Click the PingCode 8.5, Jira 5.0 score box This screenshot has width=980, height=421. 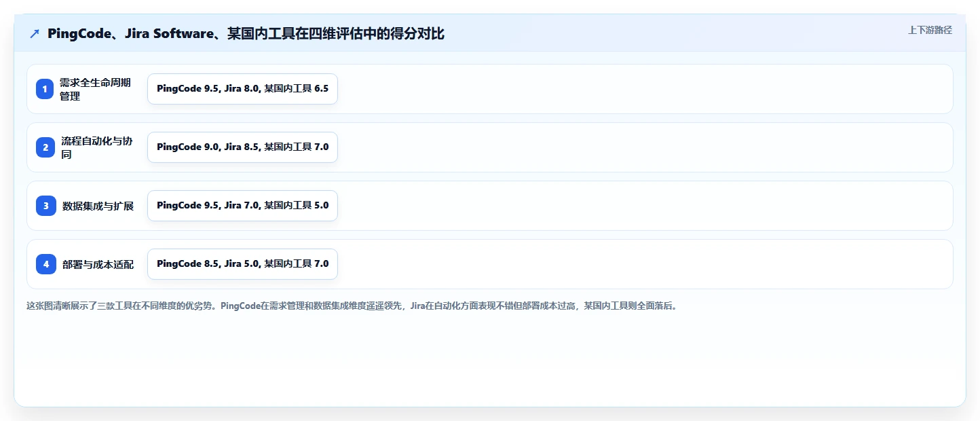[242, 264]
